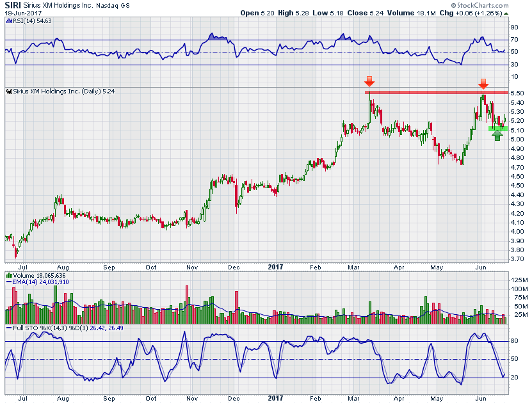This screenshot has height=407, width=532.
Task: Click the 19-Jun-2017 date label
Action: click(23, 13)
